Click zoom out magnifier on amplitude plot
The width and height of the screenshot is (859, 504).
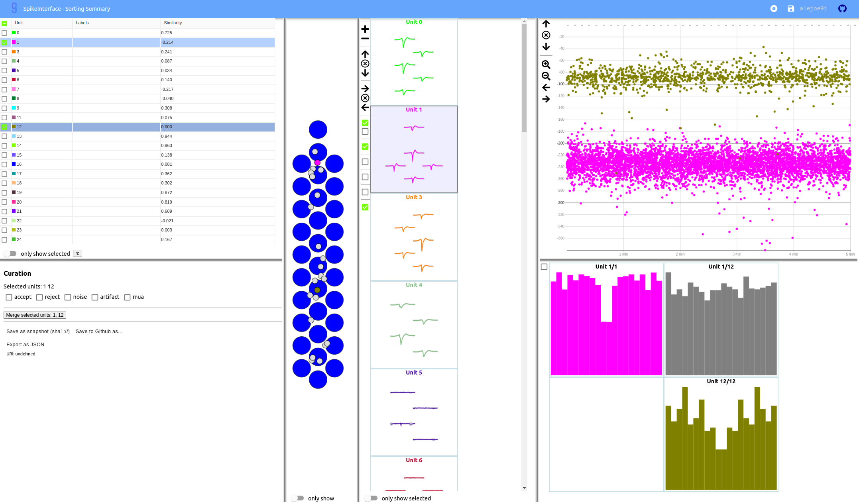coord(546,76)
